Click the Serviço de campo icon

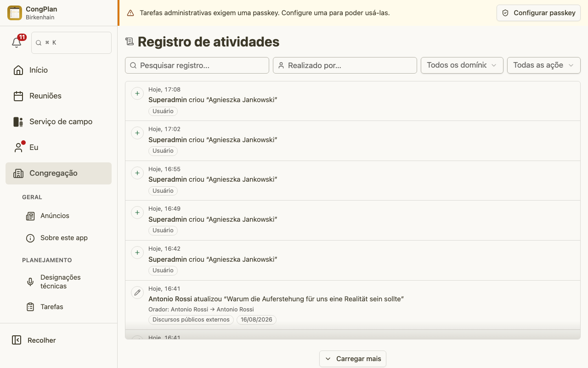coord(18,121)
